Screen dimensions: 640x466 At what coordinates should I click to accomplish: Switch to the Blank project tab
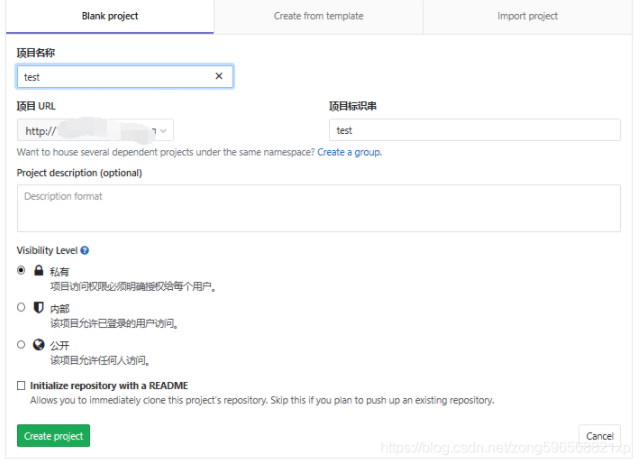110,16
